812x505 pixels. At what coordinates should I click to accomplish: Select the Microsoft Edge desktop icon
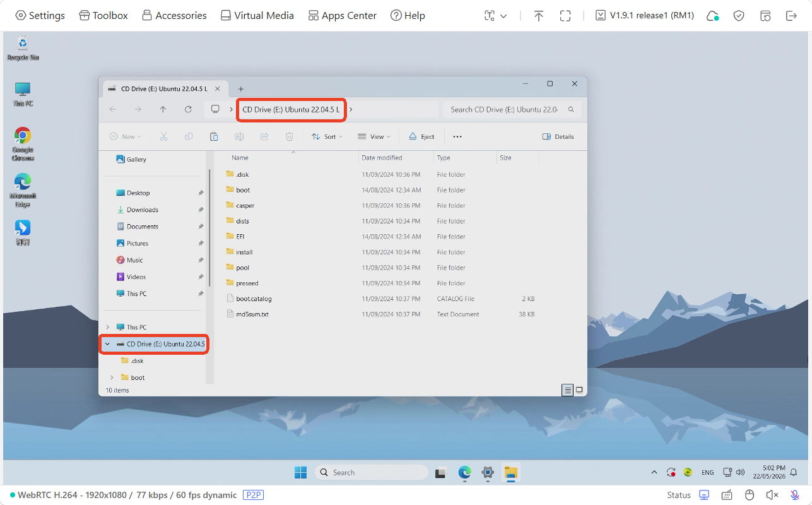pos(23,190)
